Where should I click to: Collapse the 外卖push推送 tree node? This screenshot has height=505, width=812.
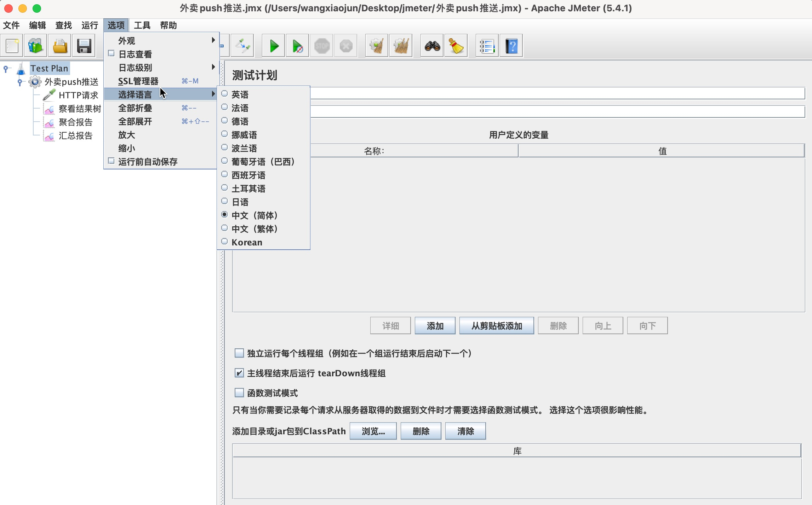[x=20, y=82]
